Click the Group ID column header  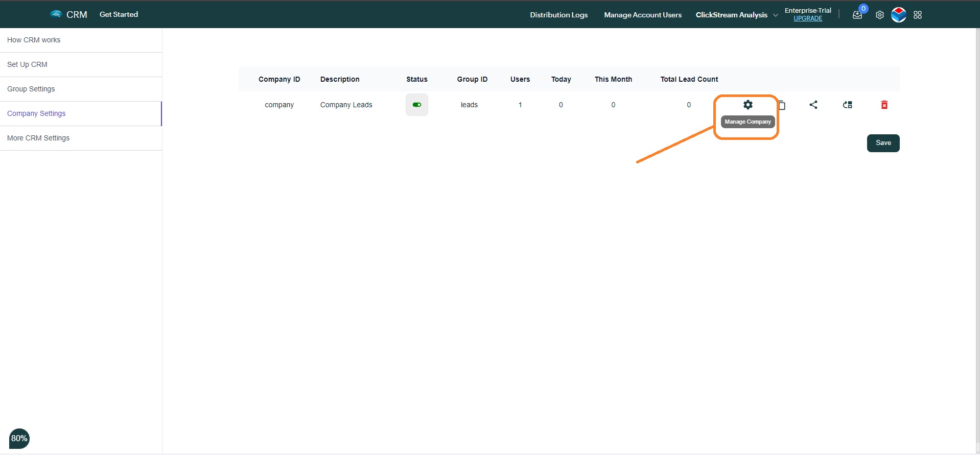point(472,79)
